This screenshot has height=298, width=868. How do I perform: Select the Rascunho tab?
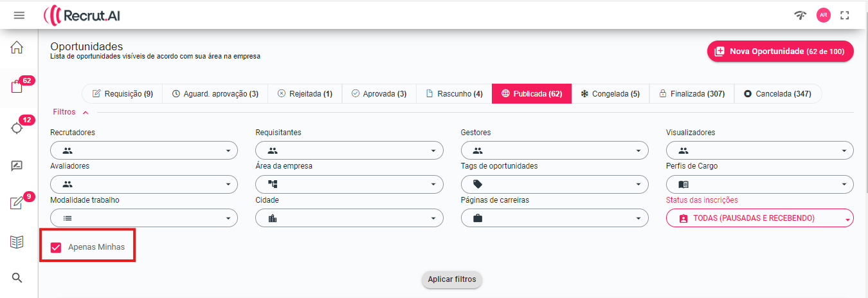coord(454,94)
